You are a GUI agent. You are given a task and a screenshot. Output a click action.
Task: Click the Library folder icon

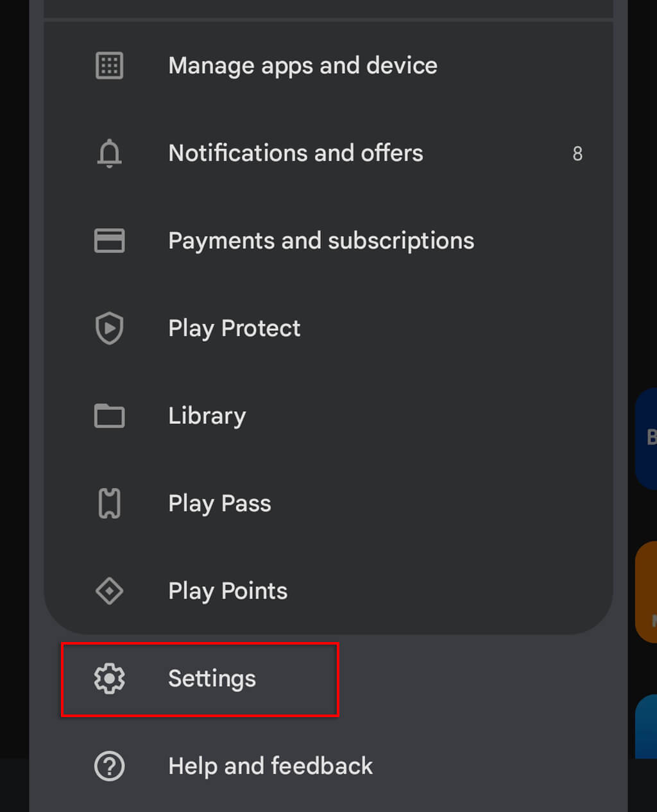pyautogui.click(x=109, y=416)
